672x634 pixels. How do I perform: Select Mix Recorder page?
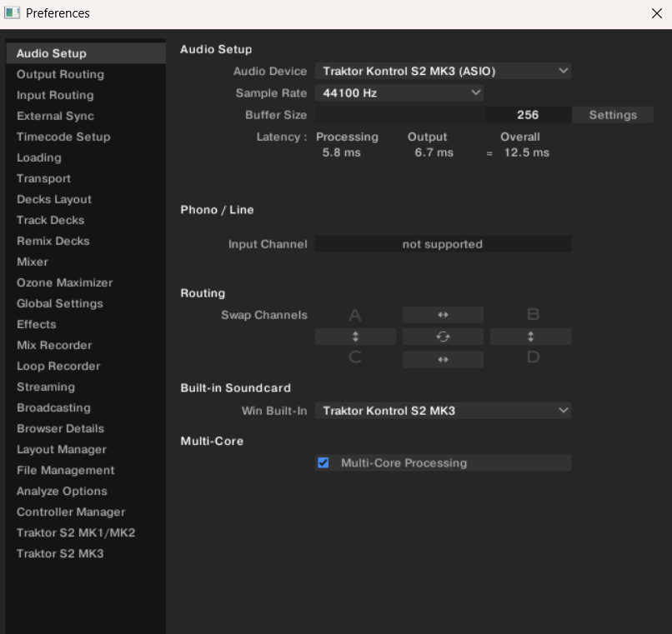[86, 345]
